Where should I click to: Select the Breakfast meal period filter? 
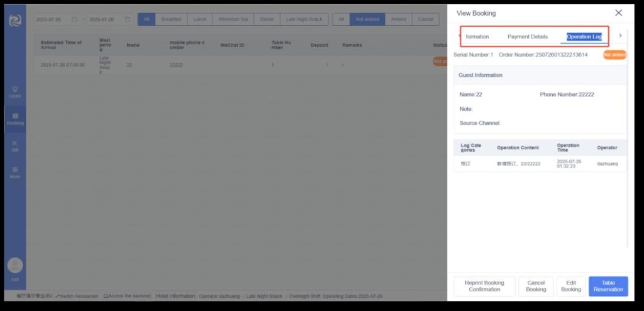coord(171,20)
